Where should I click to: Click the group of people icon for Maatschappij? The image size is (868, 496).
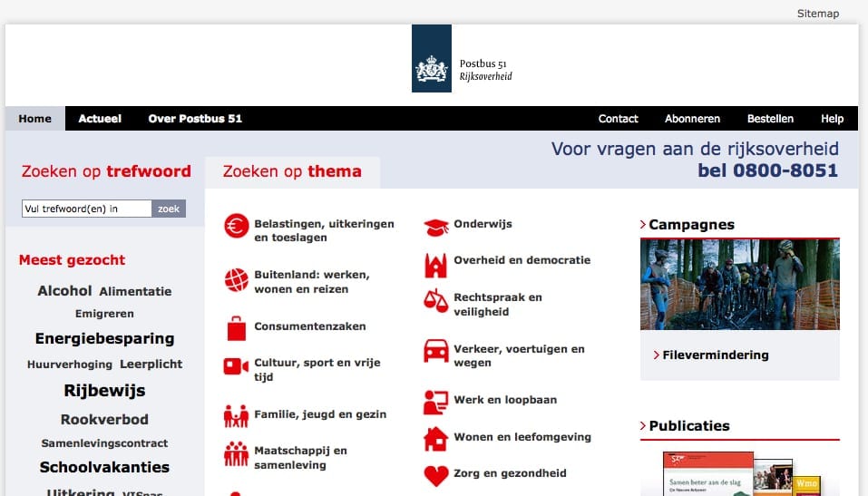[x=237, y=453]
